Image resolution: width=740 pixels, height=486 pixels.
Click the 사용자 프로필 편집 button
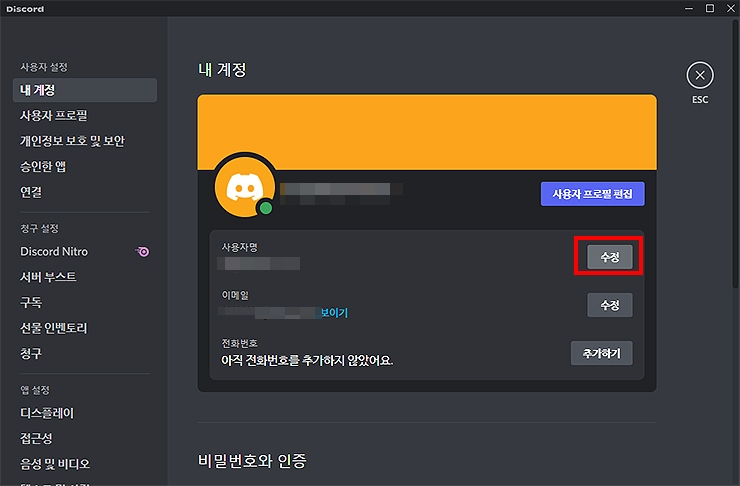[592, 194]
